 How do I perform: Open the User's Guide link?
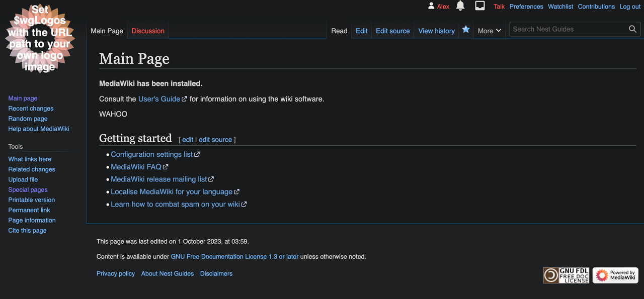click(x=159, y=99)
